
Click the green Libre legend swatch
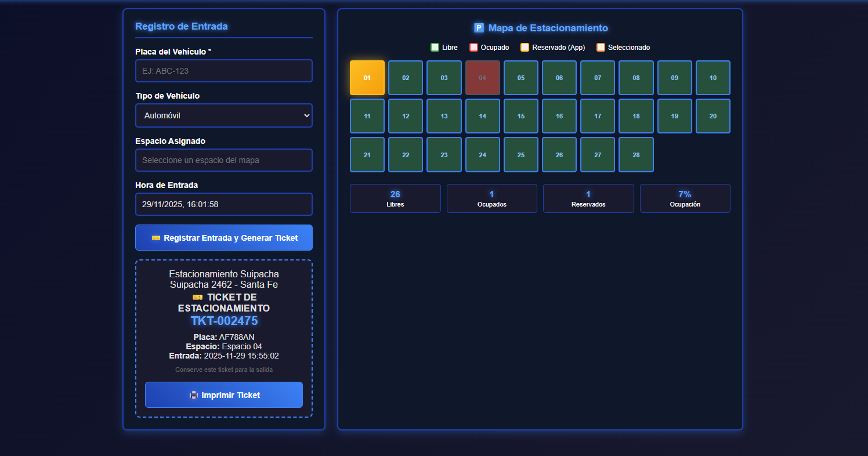click(x=435, y=48)
